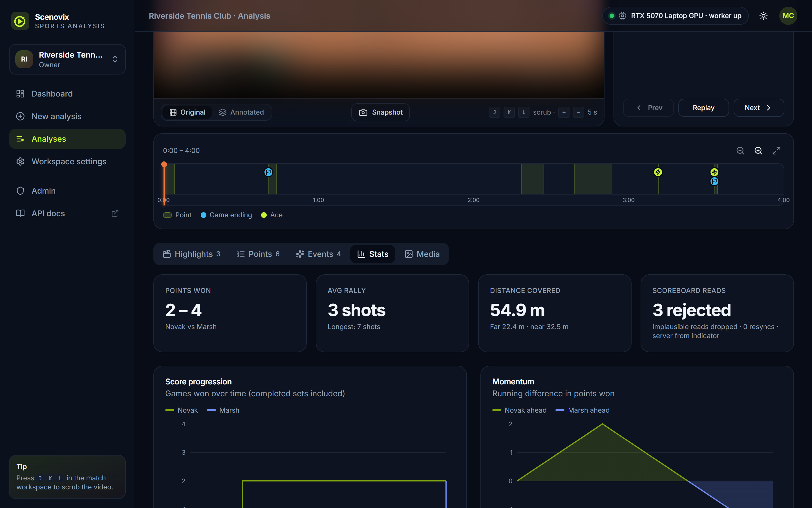Image resolution: width=812 pixels, height=508 pixels.
Task: Open the Admin section
Action: (x=67, y=191)
